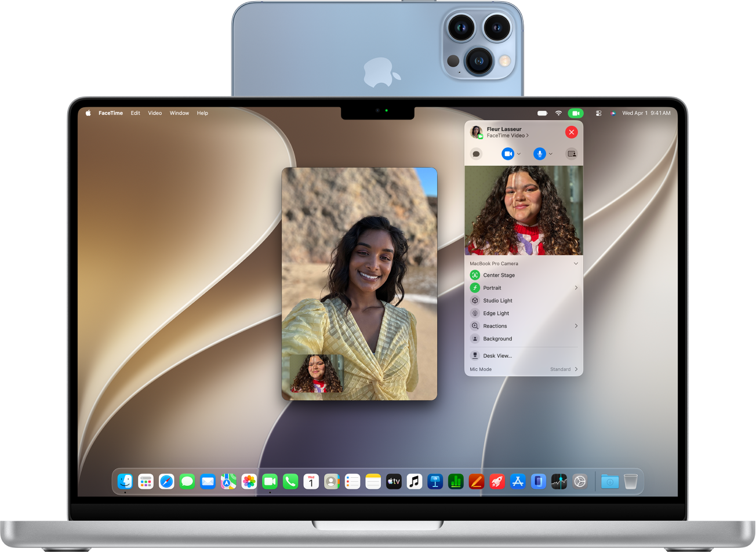Open Control Center in the menu bar
The width and height of the screenshot is (756, 552).
pos(598,113)
